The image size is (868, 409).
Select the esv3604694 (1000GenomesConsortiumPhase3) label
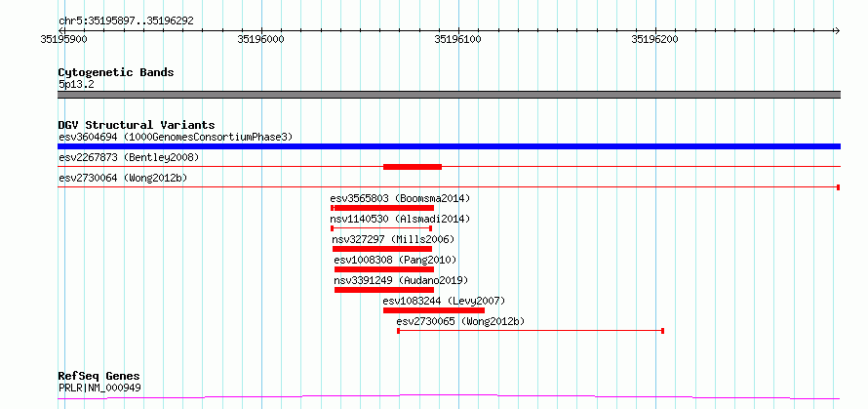(176, 137)
